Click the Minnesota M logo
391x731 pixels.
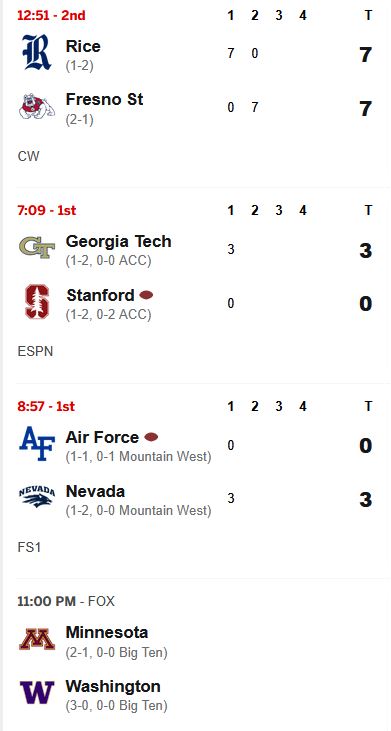click(x=37, y=639)
